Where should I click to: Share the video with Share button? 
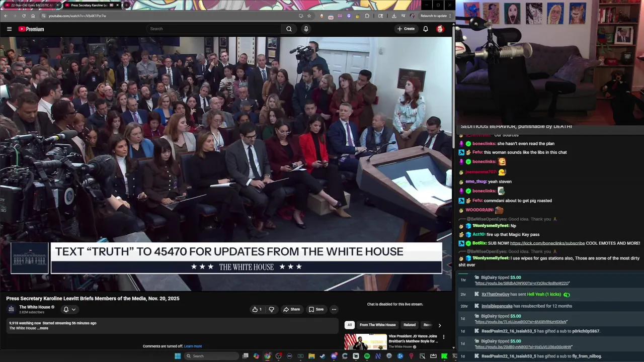pos(291,309)
